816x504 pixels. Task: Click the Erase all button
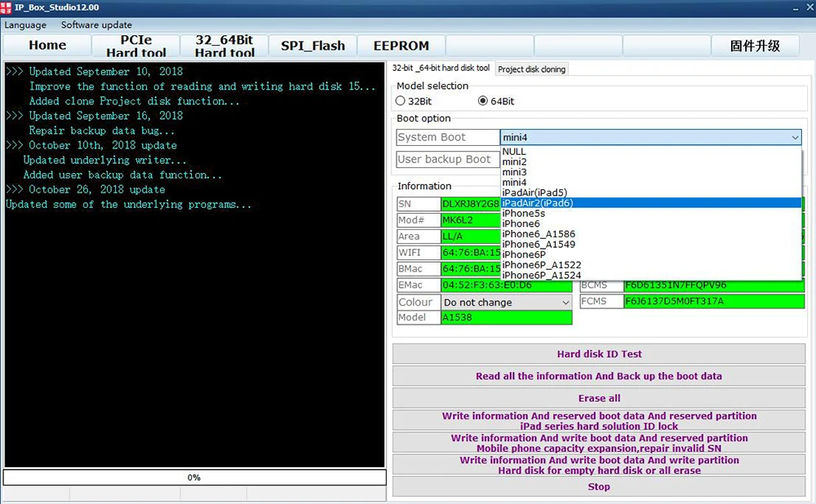point(599,399)
